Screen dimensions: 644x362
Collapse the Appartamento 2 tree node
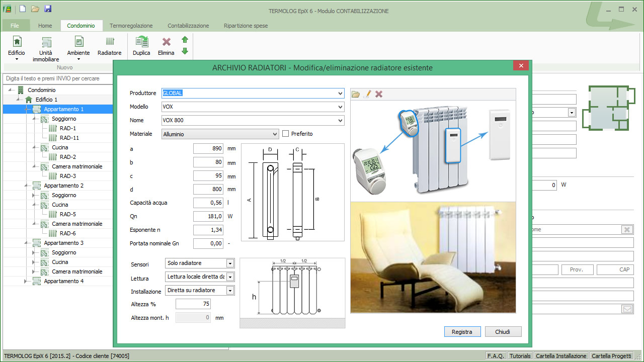click(26, 186)
